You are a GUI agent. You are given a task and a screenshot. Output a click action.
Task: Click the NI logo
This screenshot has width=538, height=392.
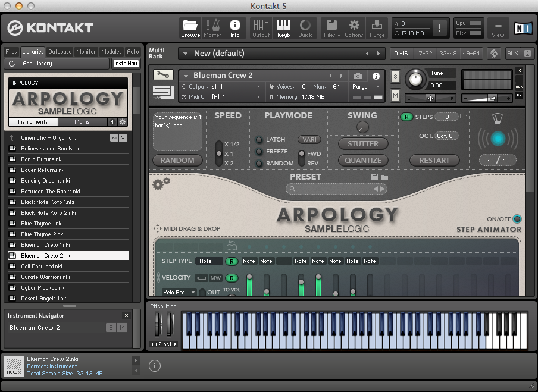click(x=523, y=28)
